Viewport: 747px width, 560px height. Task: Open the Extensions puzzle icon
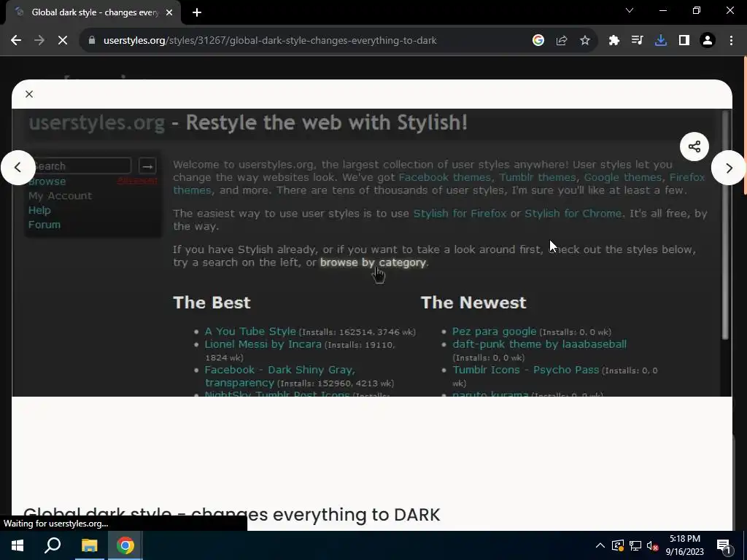click(x=614, y=41)
